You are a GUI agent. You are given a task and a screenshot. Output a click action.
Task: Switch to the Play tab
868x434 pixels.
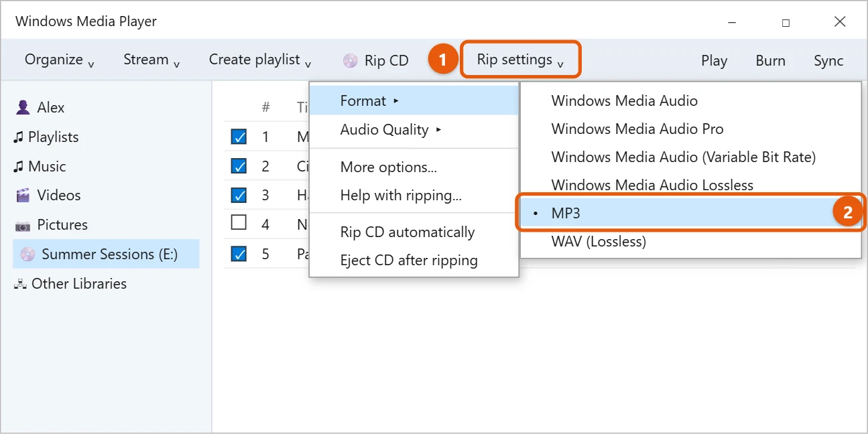[x=714, y=60]
